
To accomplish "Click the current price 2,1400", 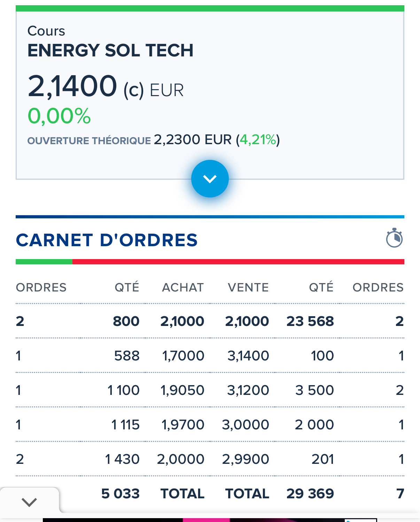I will pyautogui.click(x=72, y=86).
